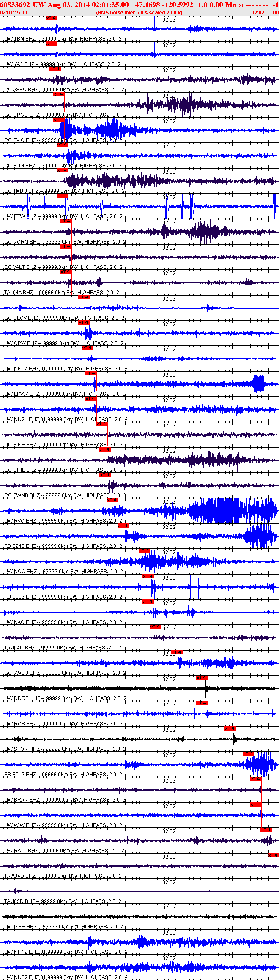
Task: Click the red pick flag on CC NORM trace
Action: pyautogui.click(x=66, y=221)
